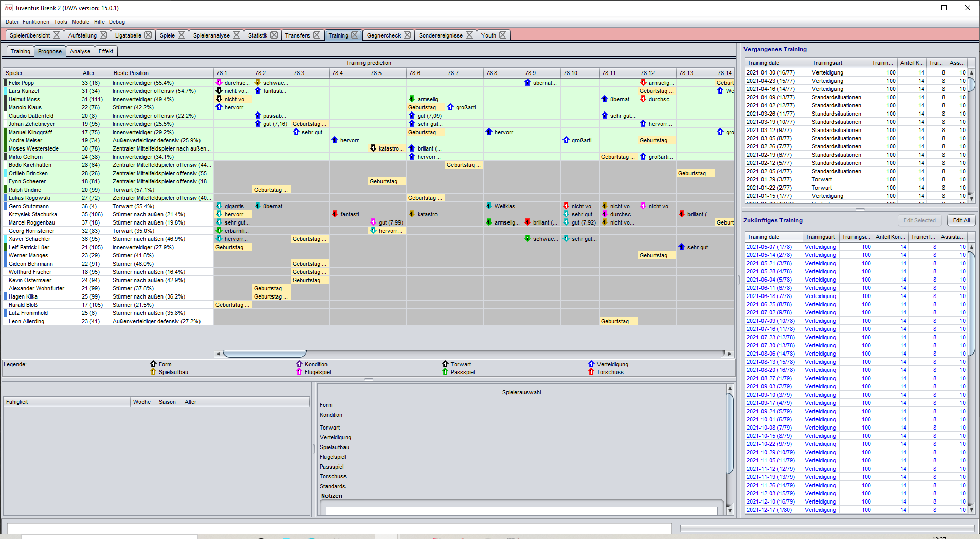The image size is (980, 539).
Task: Open the Module menu
Action: pos(81,22)
